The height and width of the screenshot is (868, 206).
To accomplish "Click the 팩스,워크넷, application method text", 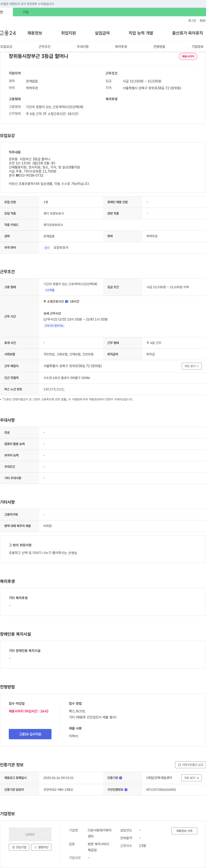I will (x=77, y=711).
